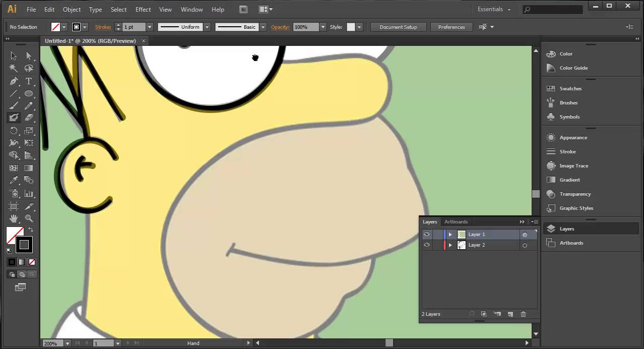Select the Line Segment tool

tap(14, 94)
